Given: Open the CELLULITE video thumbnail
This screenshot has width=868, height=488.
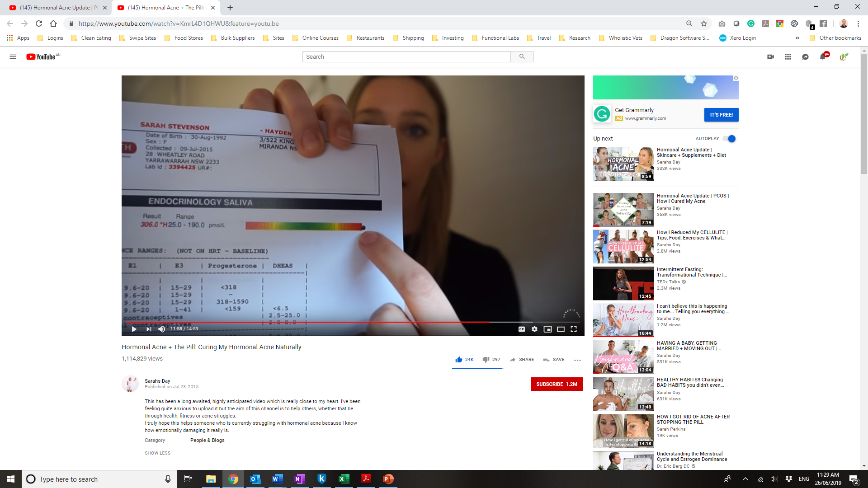Looking at the screenshot, I should coord(623,247).
